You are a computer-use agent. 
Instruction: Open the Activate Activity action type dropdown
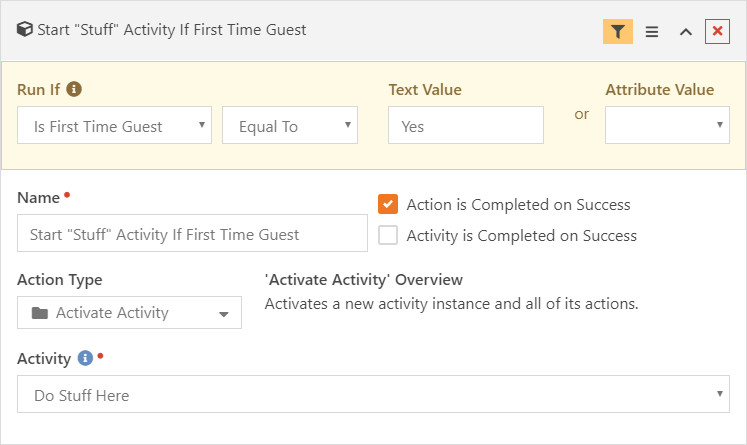point(130,313)
